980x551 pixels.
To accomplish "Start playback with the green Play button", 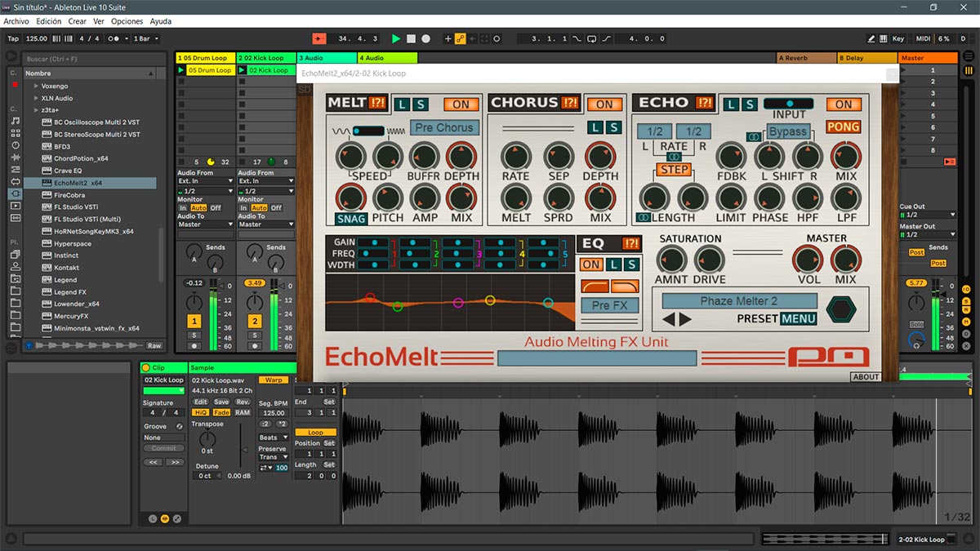I will coord(396,38).
